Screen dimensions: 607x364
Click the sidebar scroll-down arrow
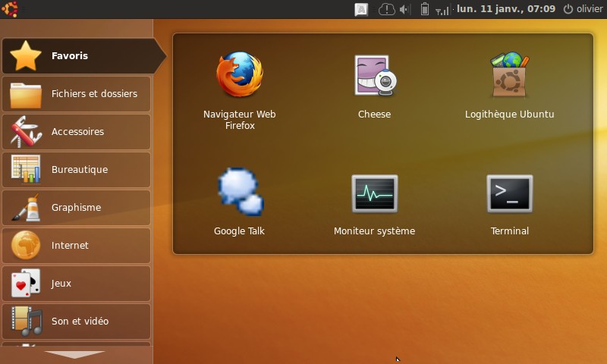click(74, 354)
